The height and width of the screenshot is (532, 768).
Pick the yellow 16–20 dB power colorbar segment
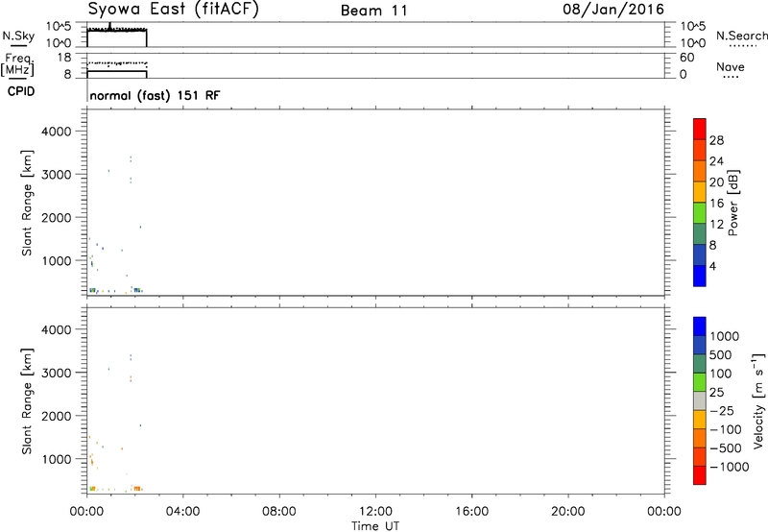point(700,192)
